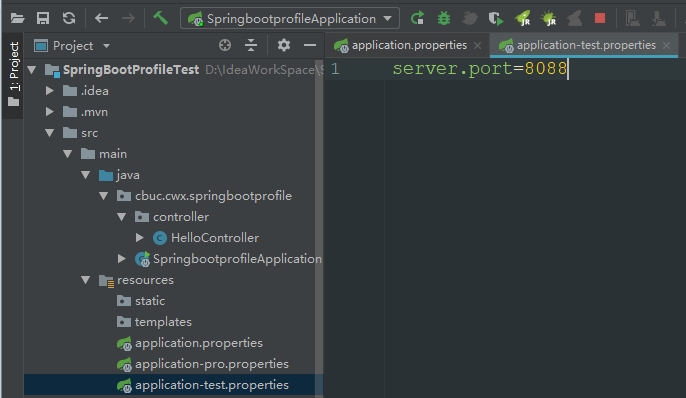686x398 pixels.
Task: Click the server.port=8088 line in editor
Action: [480, 69]
